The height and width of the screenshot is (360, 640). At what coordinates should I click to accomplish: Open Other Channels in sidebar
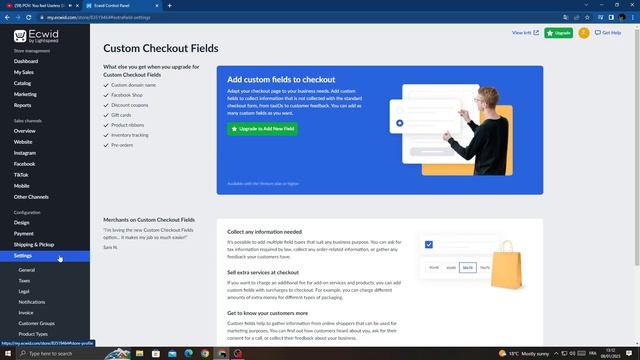(31, 197)
